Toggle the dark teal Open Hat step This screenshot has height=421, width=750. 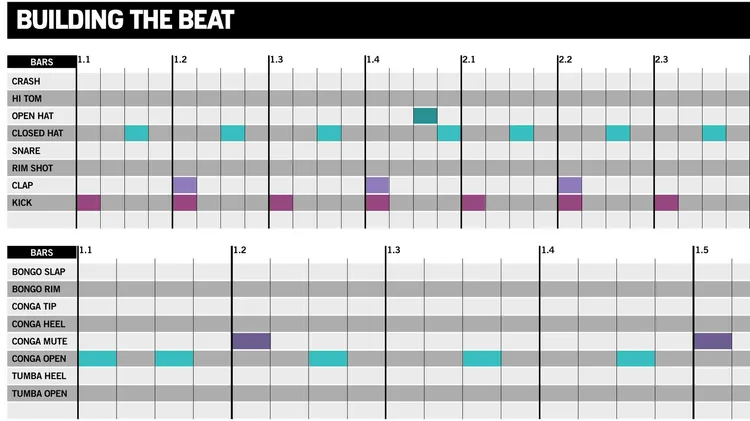pos(425,116)
